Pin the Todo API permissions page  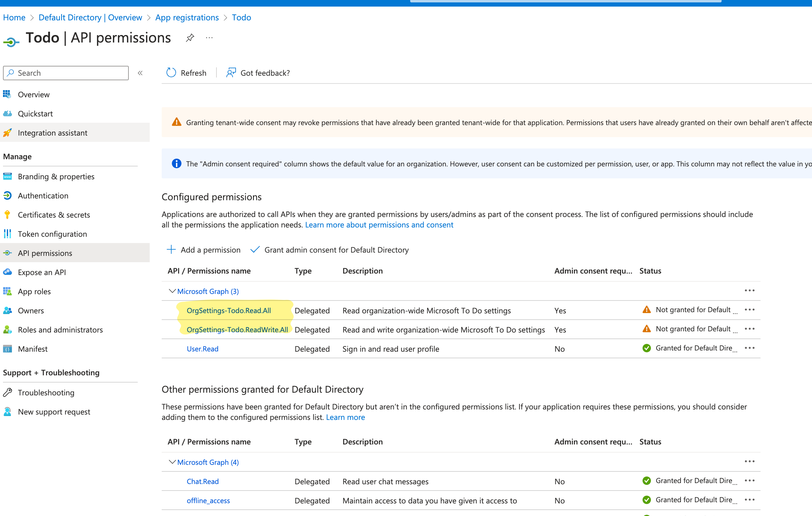coord(190,38)
